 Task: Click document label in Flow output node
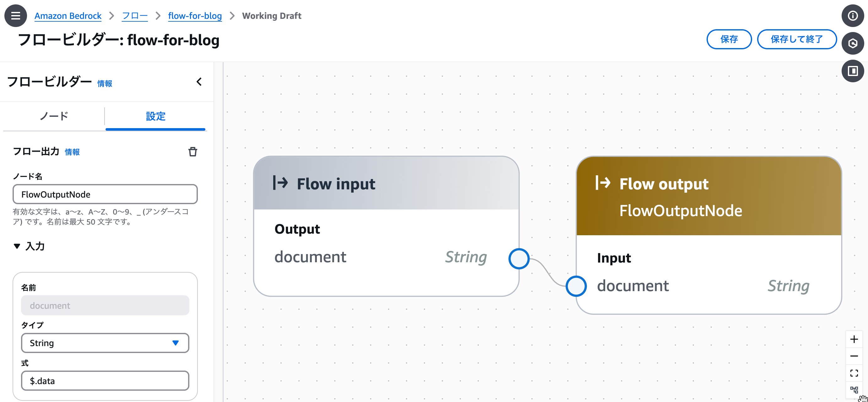(633, 286)
